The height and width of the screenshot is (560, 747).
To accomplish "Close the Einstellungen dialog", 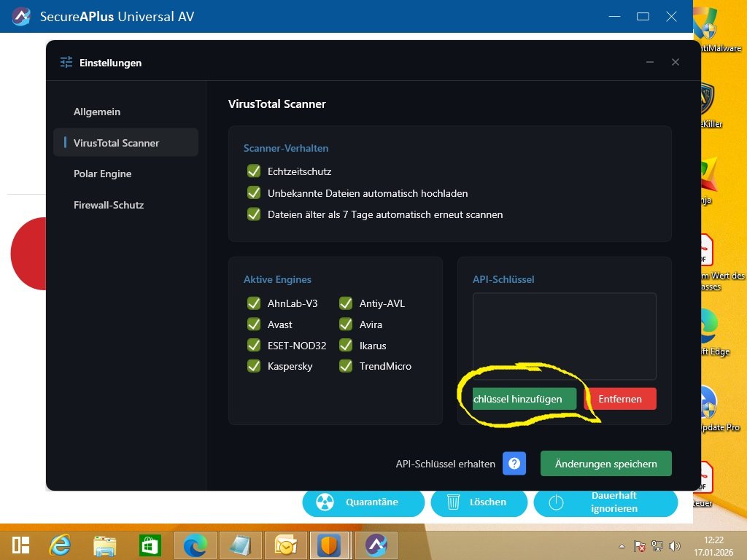I will [675, 62].
